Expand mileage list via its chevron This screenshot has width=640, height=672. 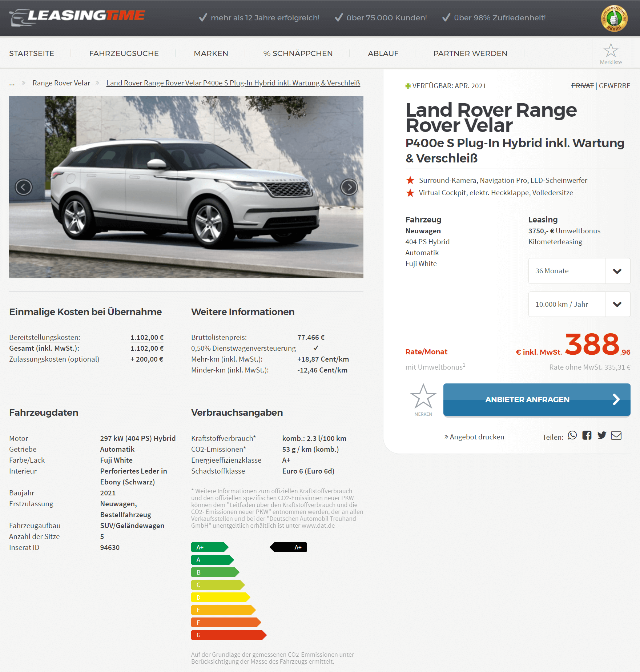point(617,305)
